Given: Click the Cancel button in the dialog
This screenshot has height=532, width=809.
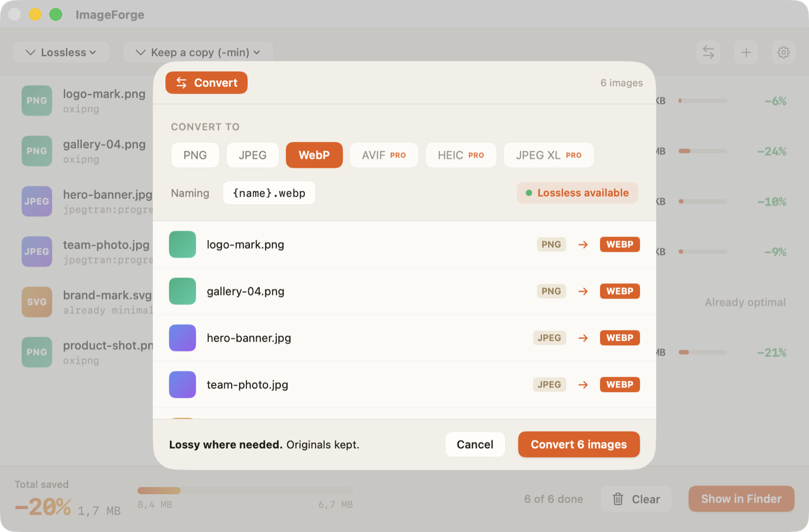Looking at the screenshot, I should pos(475,445).
